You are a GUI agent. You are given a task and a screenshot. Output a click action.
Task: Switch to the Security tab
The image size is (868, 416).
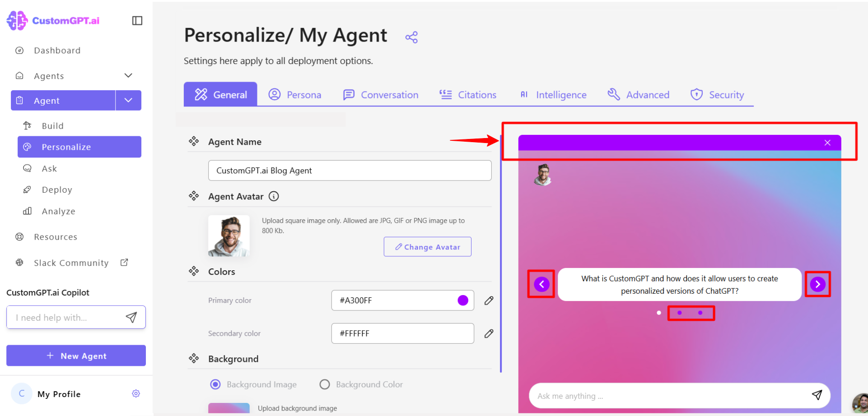tap(717, 95)
